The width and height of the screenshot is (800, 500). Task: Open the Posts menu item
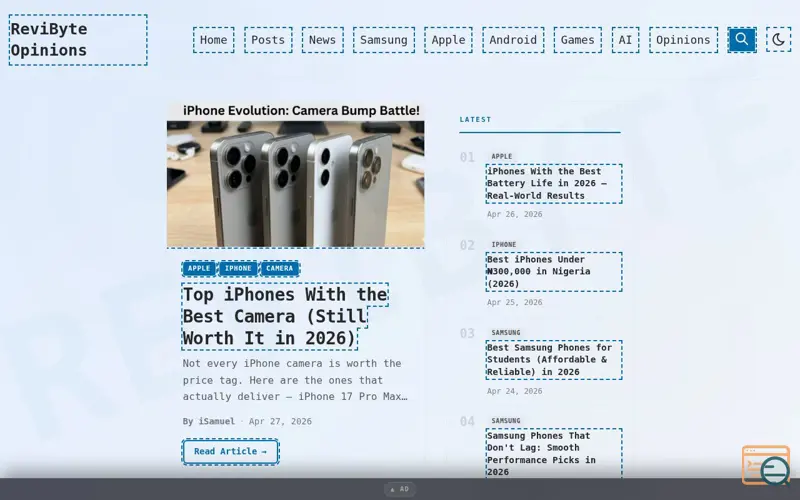point(268,40)
